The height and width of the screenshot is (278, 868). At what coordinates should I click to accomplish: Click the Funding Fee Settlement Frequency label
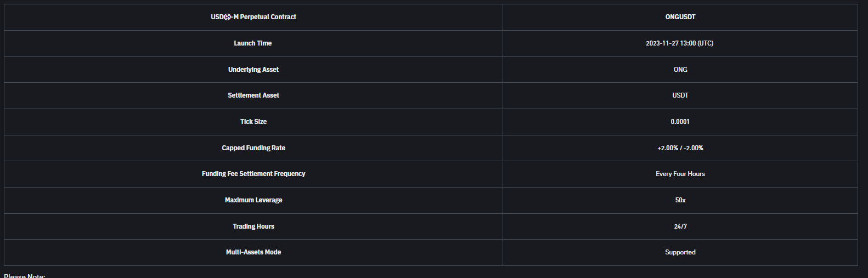coord(253,174)
